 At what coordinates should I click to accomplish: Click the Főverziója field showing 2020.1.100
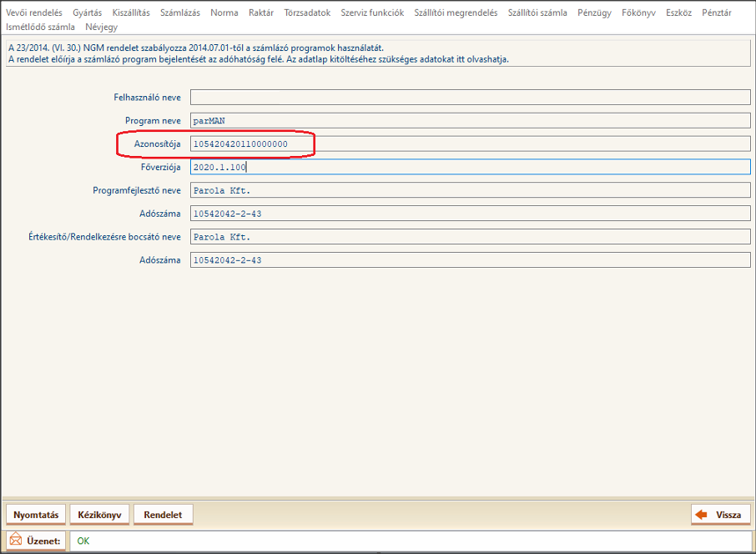[x=470, y=167]
